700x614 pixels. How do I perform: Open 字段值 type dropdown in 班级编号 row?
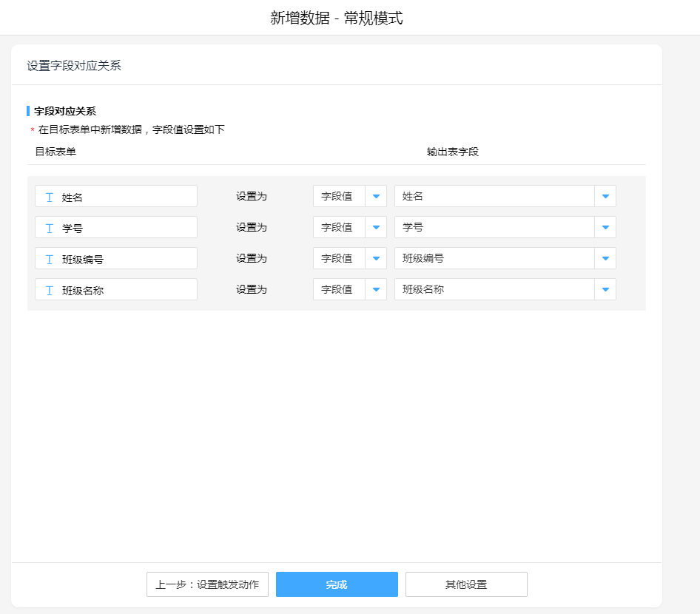pos(376,258)
